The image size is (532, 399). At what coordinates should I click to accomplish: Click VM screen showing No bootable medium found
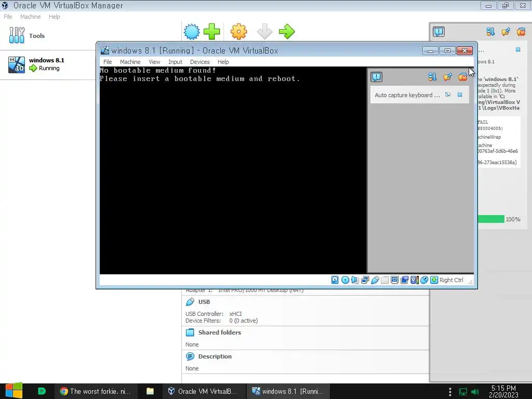coord(233,170)
